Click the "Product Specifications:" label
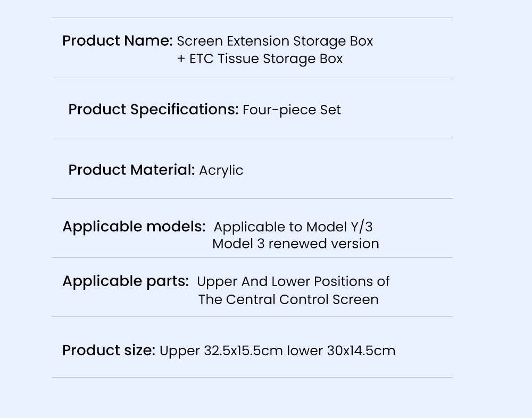The height and width of the screenshot is (418, 532). 153,110
